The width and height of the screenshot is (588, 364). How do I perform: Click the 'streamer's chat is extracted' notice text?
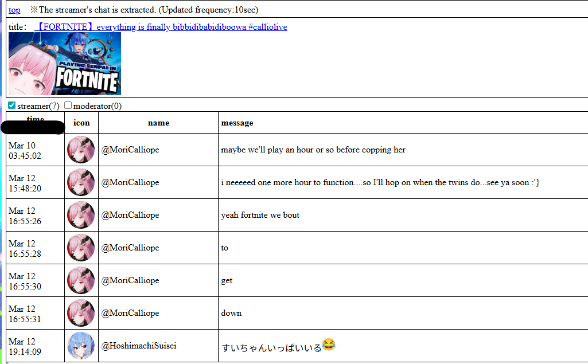(x=145, y=10)
